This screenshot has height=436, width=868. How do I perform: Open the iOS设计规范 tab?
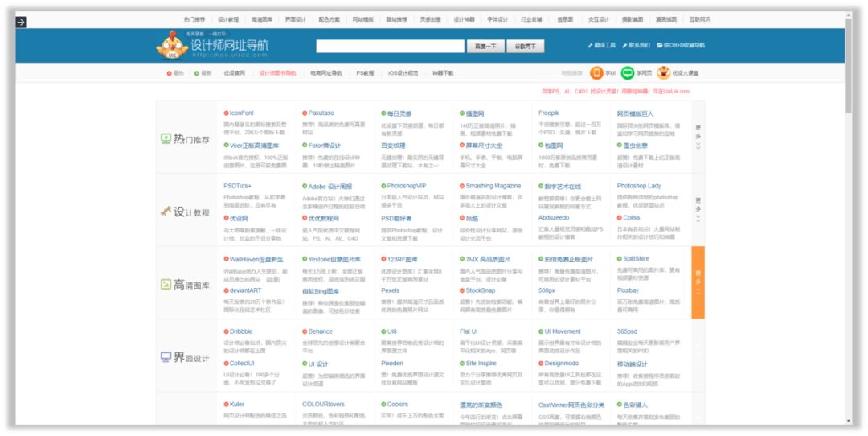click(403, 73)
